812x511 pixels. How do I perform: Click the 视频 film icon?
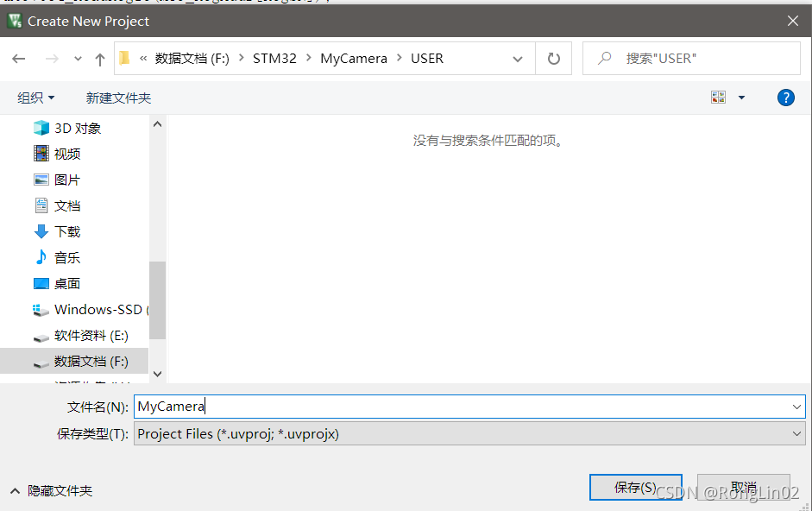pyautogui.click(x=41, y=154)
